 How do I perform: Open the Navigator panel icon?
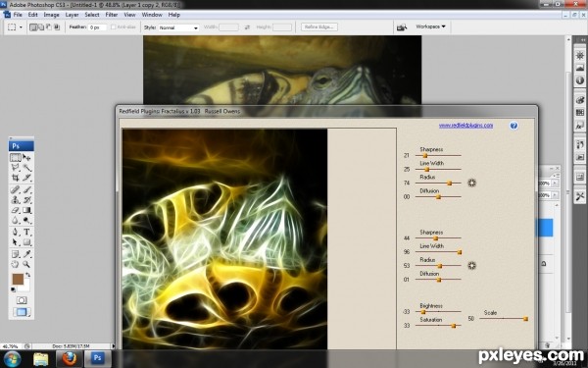[x=580, y=56]
